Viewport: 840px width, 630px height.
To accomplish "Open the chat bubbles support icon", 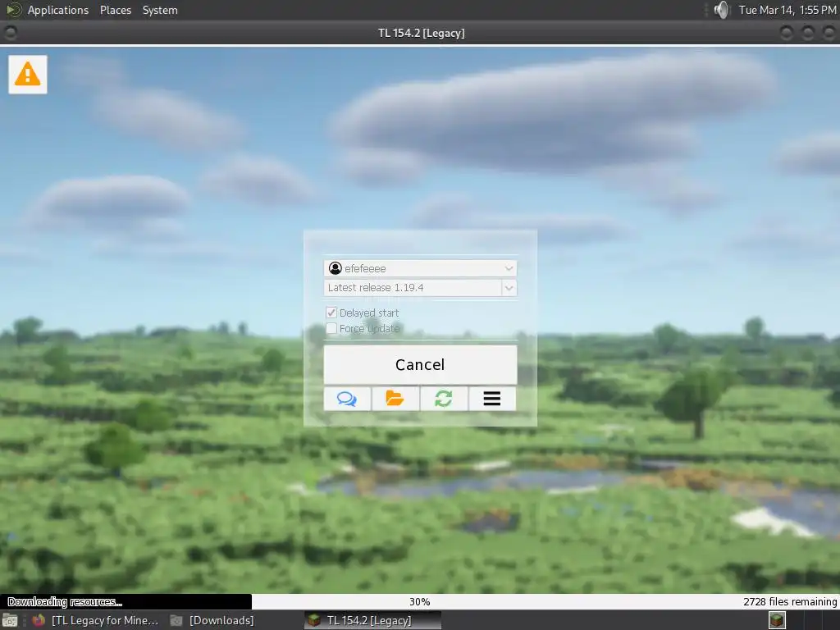I will click(347, 399).
